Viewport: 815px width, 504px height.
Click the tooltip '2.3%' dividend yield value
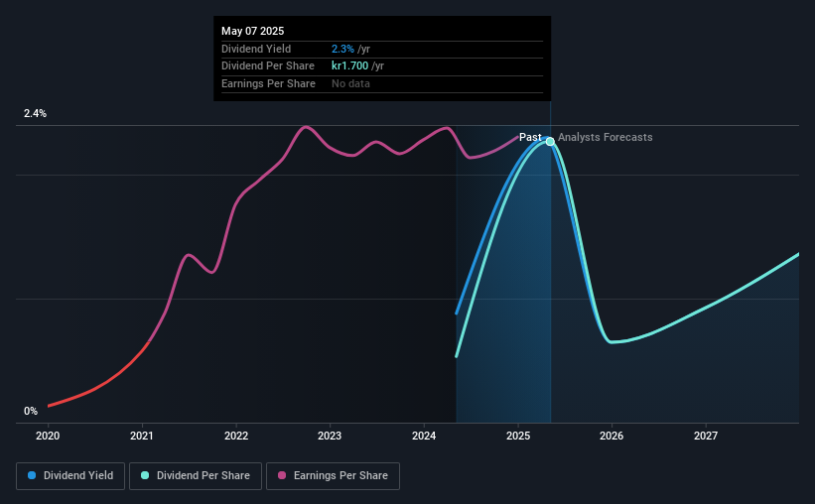tap(342, 49)
